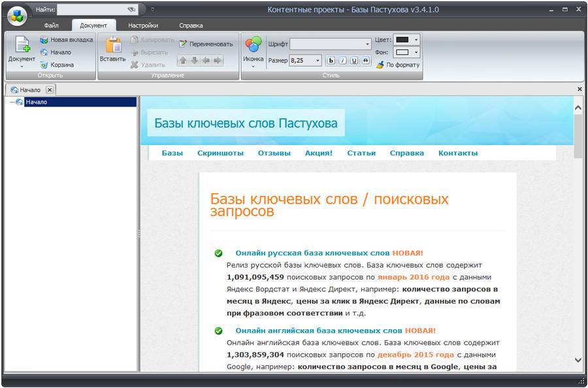The width and height of the screenshot is (588, 388).
Task: Open the quick access toolbar customize arrow
Action: point(152,9)
